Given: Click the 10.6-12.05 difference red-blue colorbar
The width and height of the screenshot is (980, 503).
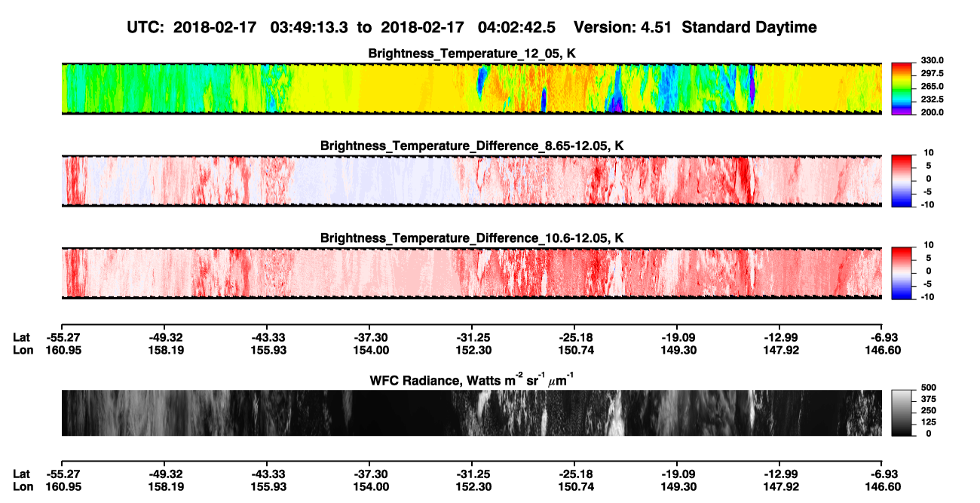Looking at the screenshot, I should 902,272.
